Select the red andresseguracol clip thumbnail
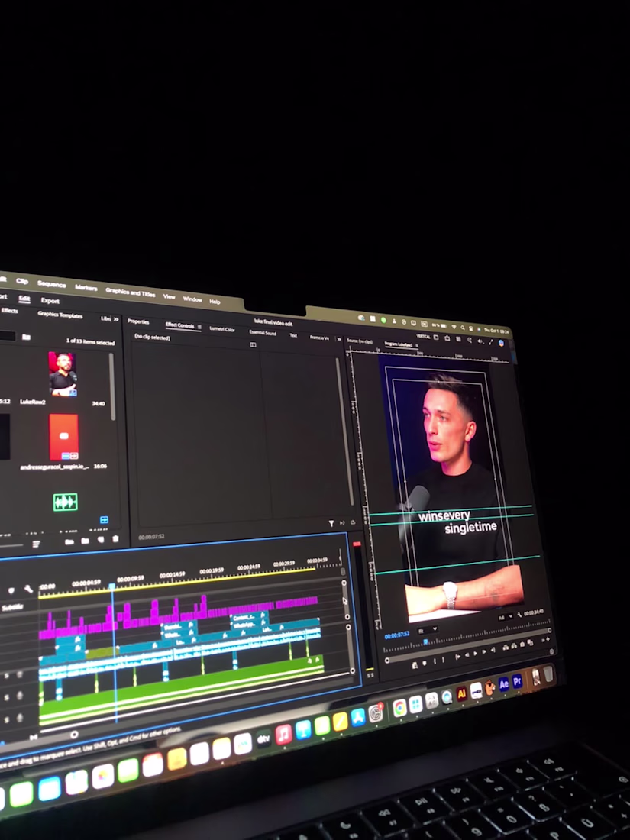The image size is (630, 840). pos(63,437)
